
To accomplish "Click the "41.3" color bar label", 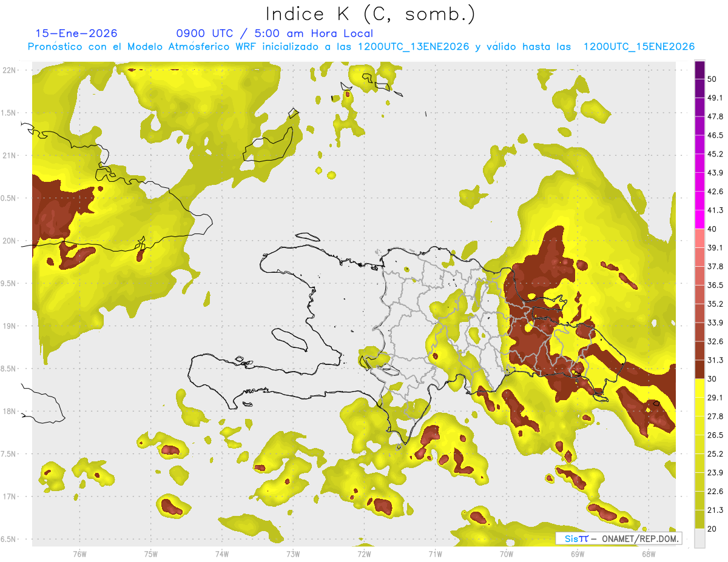I will click(x=715, y=211).
